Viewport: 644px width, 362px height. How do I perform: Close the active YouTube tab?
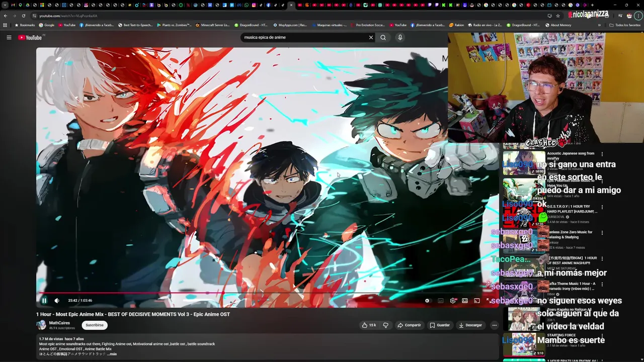[x=291, y=5]
